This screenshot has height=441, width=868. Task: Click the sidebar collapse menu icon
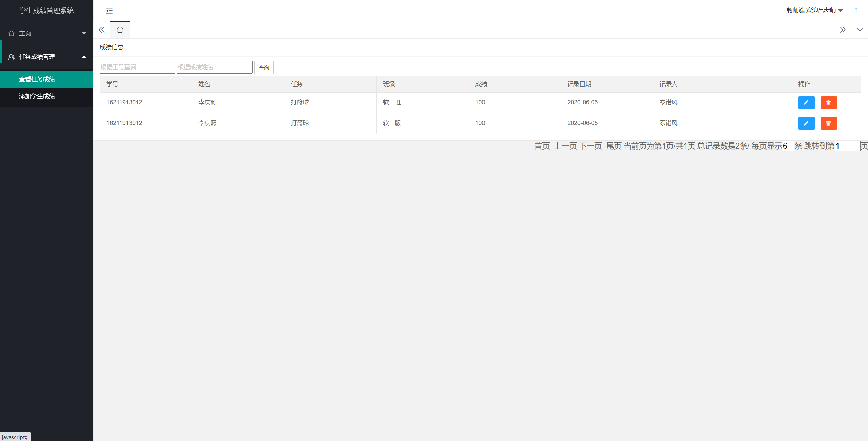pos(109,11)
